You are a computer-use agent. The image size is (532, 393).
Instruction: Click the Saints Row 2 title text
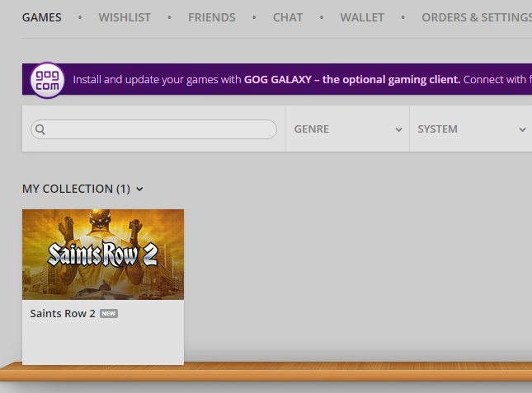pyautogui.click(x=63, y=313)
